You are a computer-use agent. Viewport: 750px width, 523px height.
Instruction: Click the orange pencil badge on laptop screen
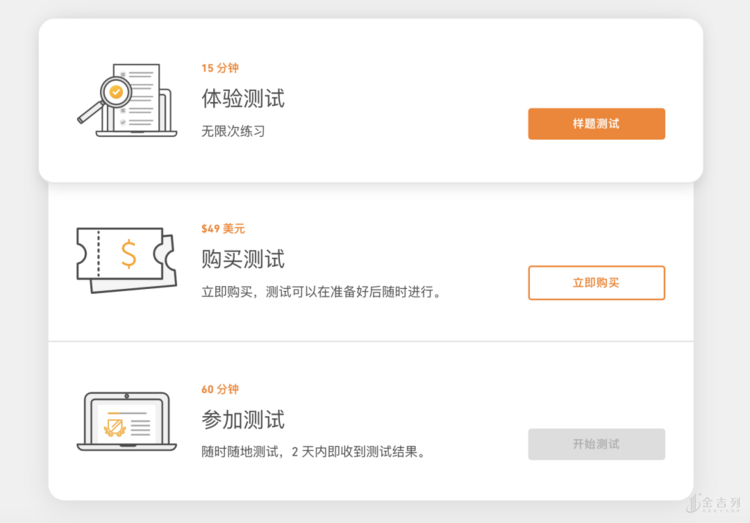(115, 428)
